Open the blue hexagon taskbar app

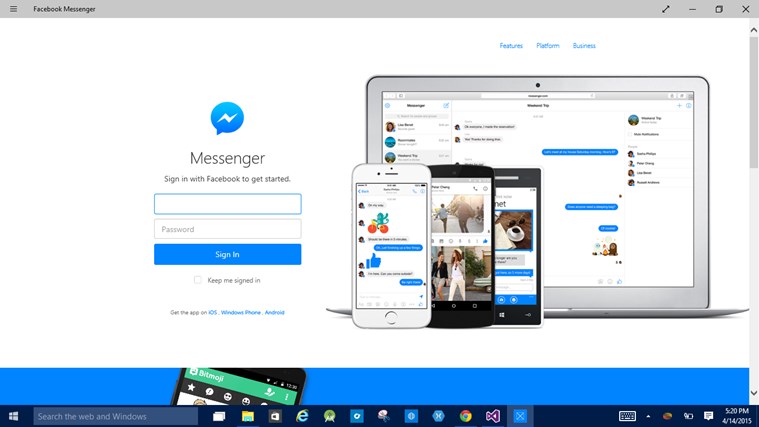[438, 416]
